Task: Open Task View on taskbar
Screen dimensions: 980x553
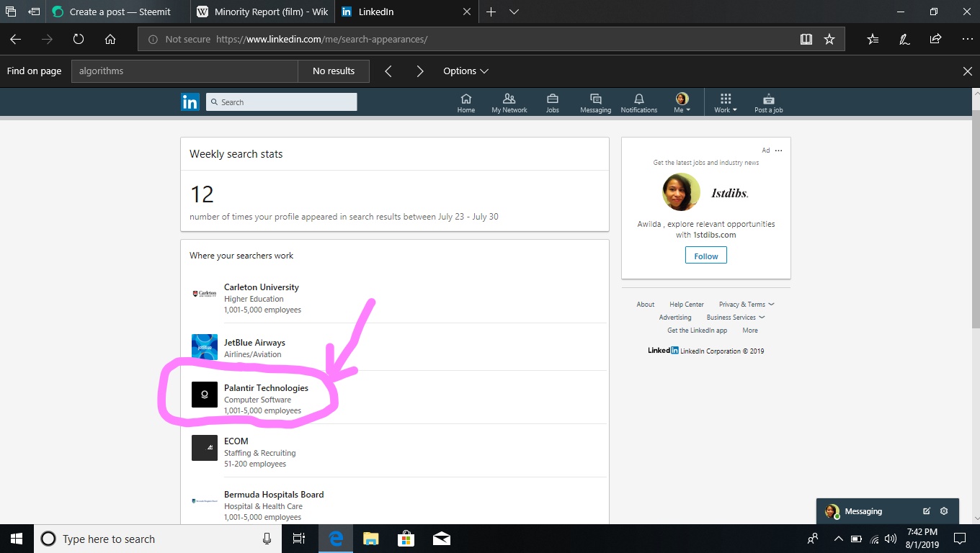Action: [298, 539]
